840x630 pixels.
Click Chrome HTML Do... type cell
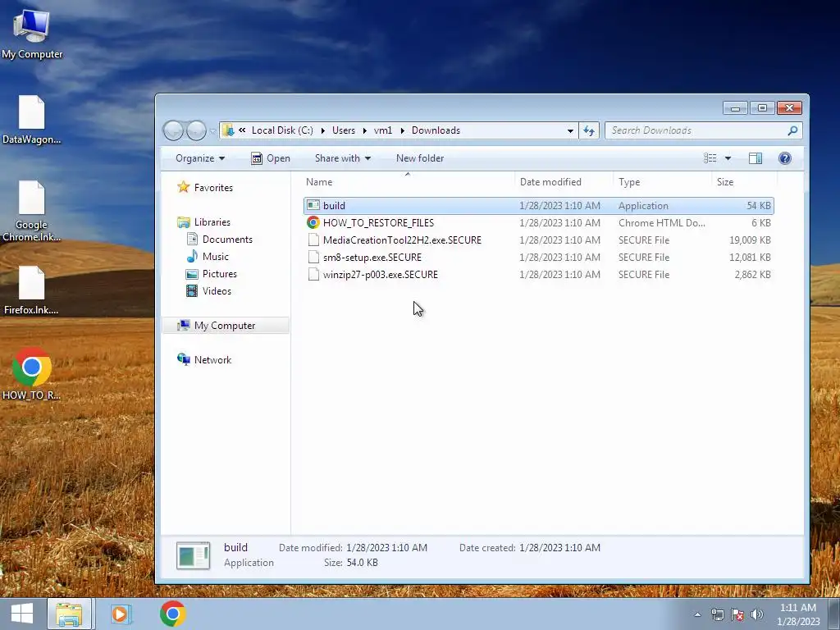(x=662, y=223)
